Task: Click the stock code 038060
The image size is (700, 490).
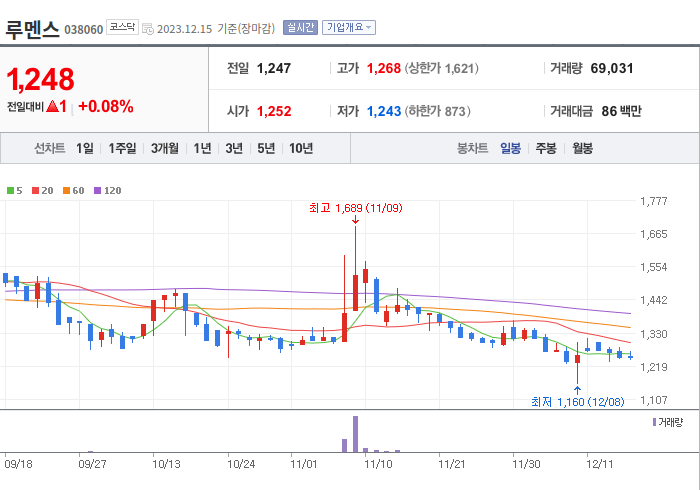Action: [83, 30]
